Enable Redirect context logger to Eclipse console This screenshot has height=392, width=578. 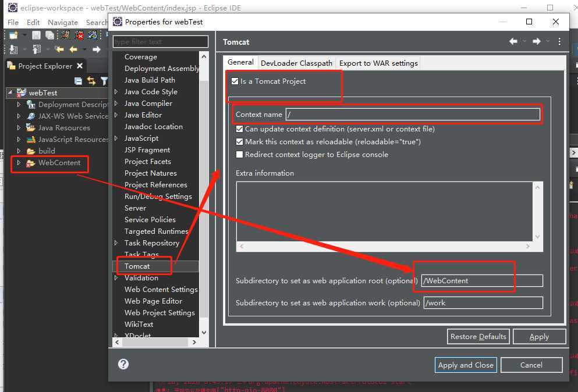[240, 154]
